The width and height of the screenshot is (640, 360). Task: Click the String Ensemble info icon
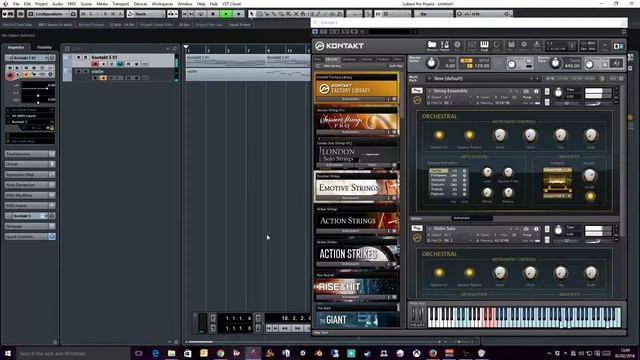coord(536,91)
